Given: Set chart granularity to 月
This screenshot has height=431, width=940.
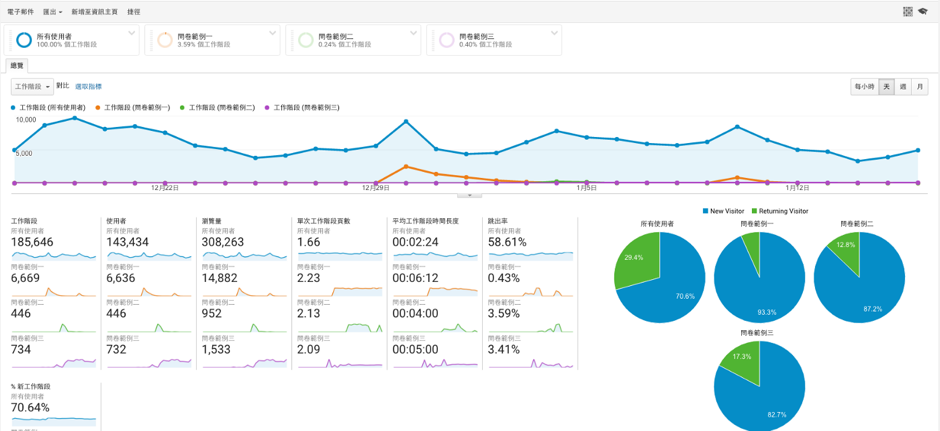Looking at the screenshot, I should (x=919, y=87).
